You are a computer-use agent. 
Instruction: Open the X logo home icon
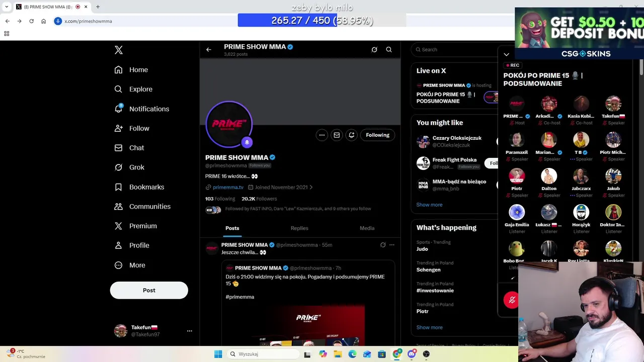pyautogui.click(x=119, y=50)
